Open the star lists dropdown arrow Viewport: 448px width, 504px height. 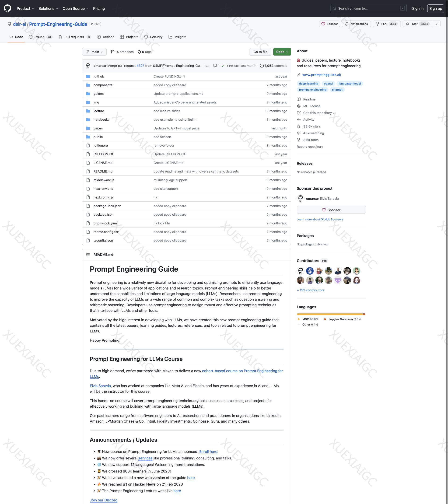click(x=436, y=24)
